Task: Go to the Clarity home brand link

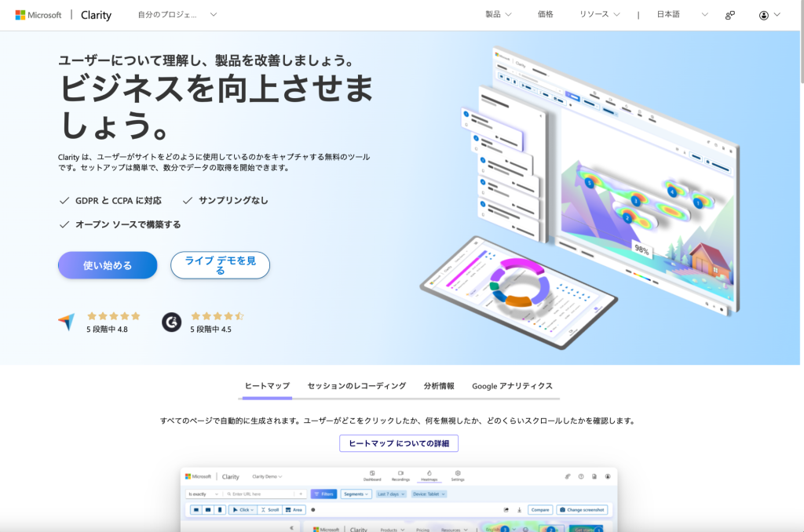Action: 96,15
